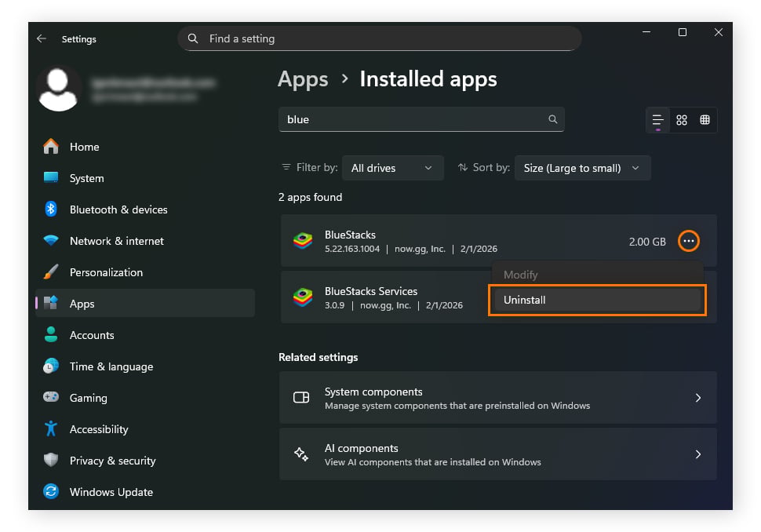This screenshot has height=532, width=761.
Task: Click the Bluetooth icon in sidebar
Action: [51, 210]
